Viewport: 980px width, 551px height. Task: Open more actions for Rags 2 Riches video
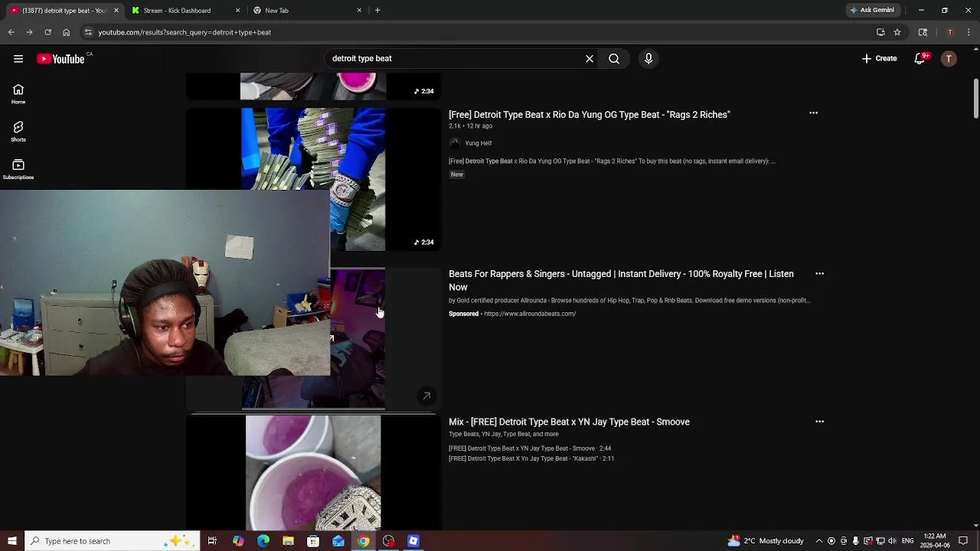click(x=813, y=113)
